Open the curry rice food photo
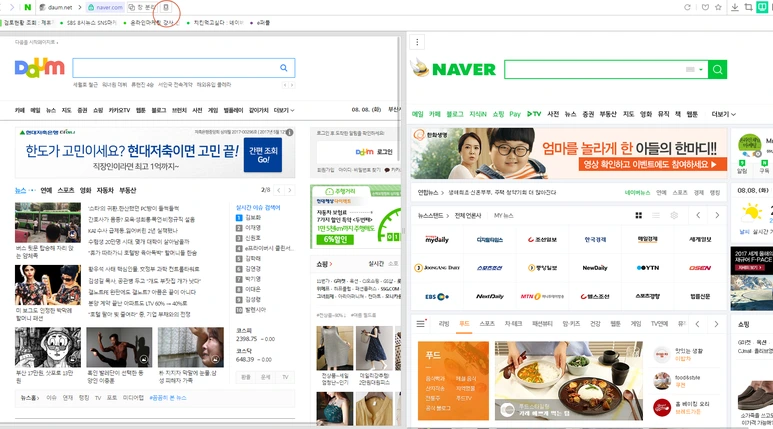Screen dimensions: 773x429 click(569, 380)
